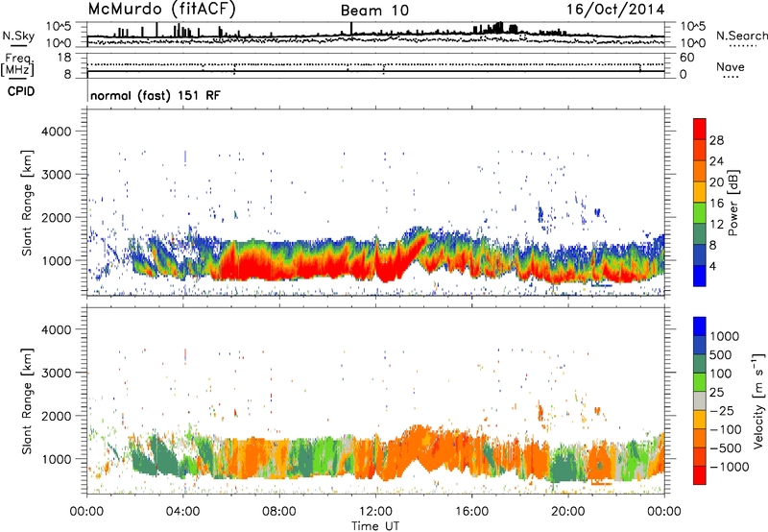The height and width of the screenshot is (532, 768).
Task: Click the N.Sky legend label
Action: [x=18, y=36]
